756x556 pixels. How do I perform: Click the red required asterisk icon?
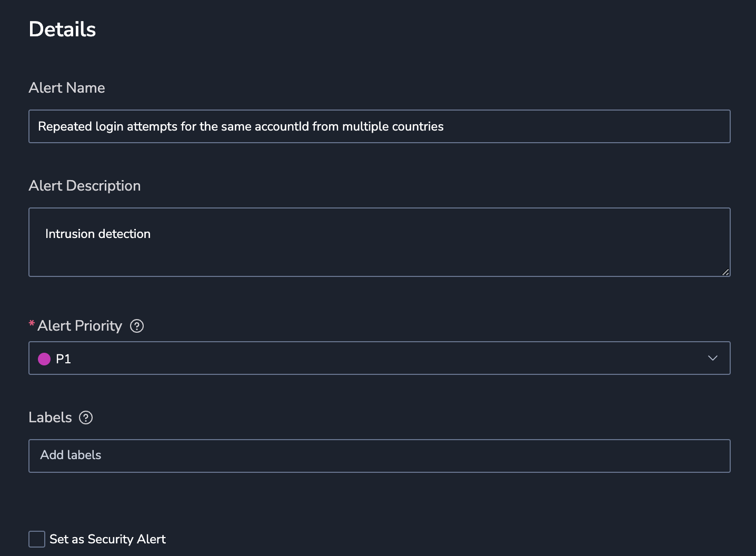[32, 323]
